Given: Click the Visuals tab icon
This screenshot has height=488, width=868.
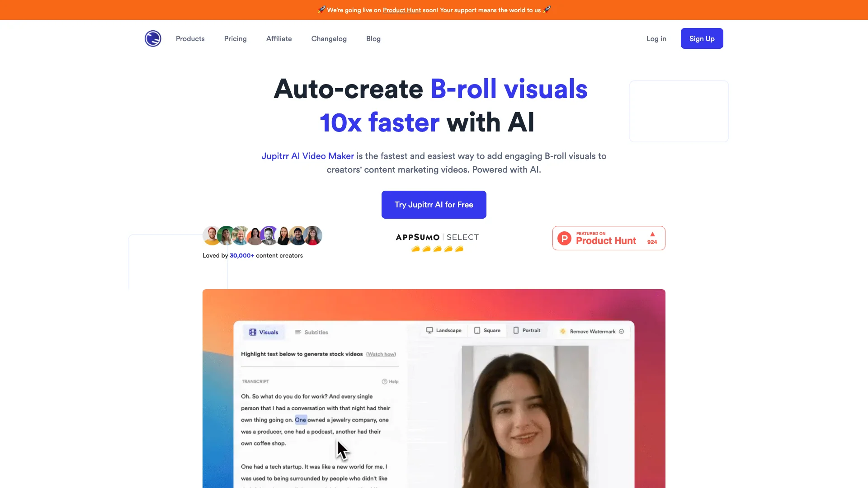Looking at the screenshot, I should click(x=252, y=332).
